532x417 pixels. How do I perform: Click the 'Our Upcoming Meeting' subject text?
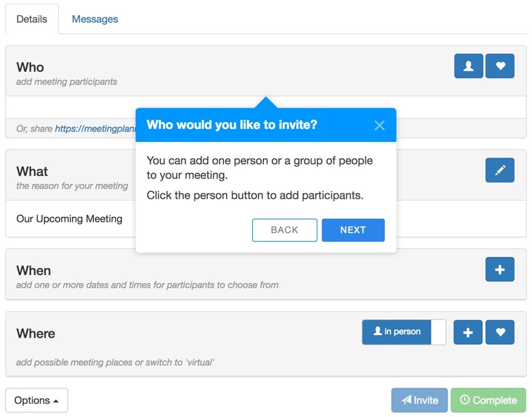click(69, 219)
